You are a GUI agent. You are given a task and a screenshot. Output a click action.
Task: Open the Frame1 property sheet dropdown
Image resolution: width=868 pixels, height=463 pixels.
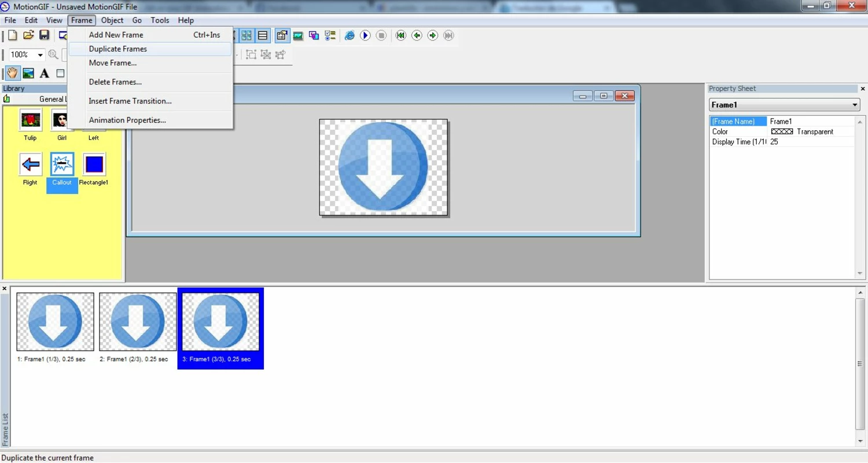855,105
